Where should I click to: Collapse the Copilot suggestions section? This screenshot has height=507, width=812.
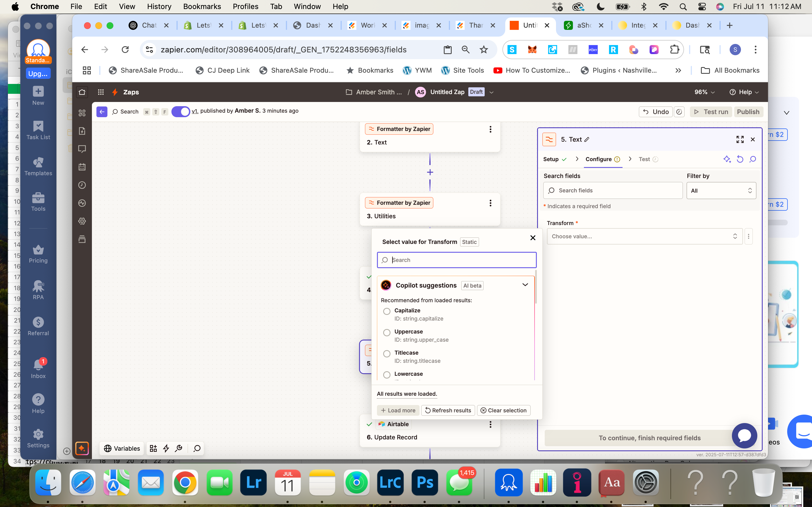coord(525,285)
